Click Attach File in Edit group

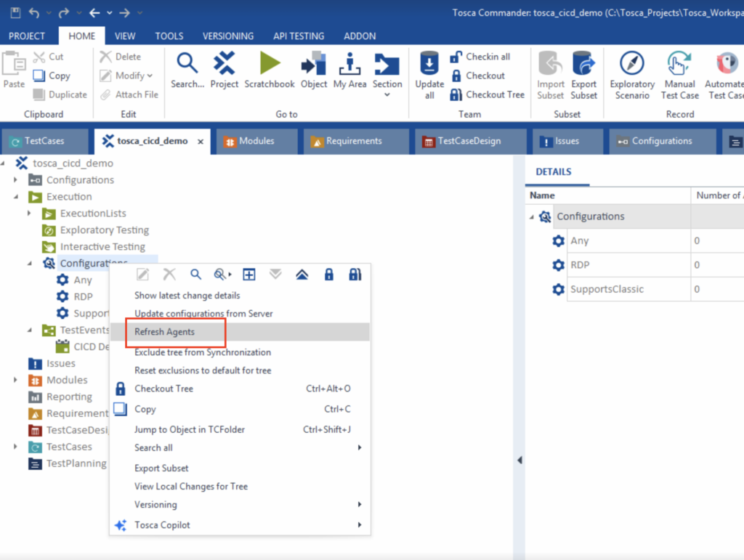pos(129,95)
